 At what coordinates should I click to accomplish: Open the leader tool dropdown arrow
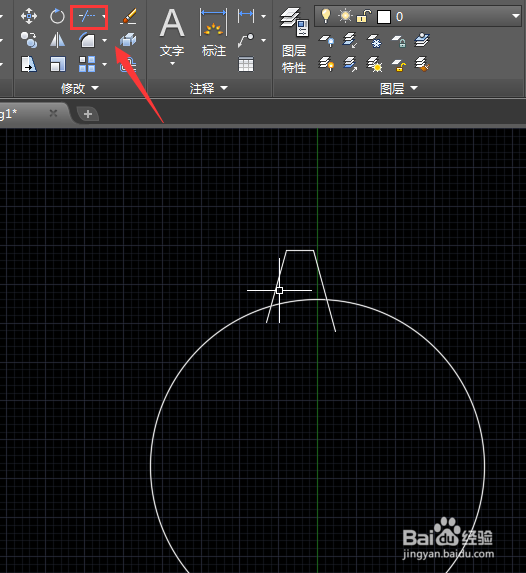(x=263, y=40)
